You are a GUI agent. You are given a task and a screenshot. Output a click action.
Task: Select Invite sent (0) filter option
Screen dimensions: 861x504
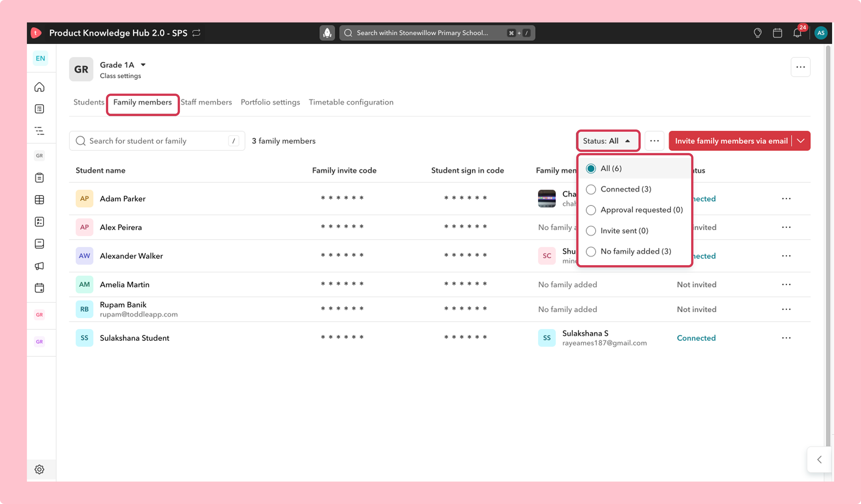coord(635,231)
